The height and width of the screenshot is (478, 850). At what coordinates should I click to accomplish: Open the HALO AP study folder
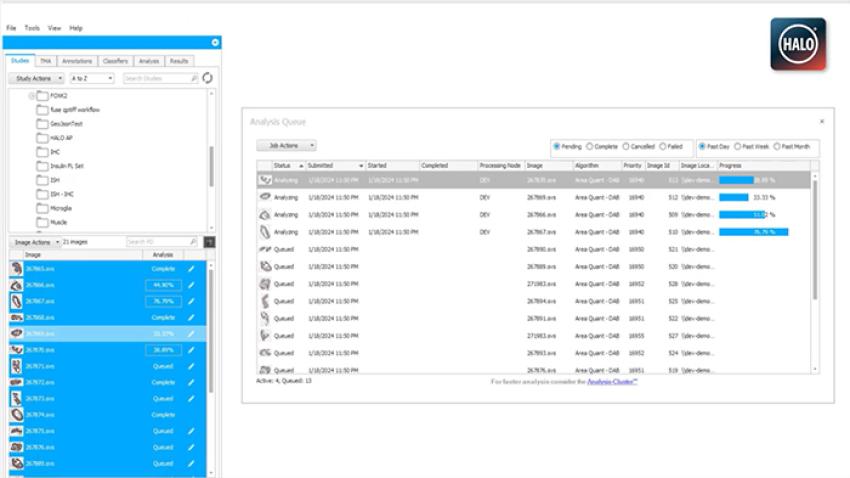61,137
